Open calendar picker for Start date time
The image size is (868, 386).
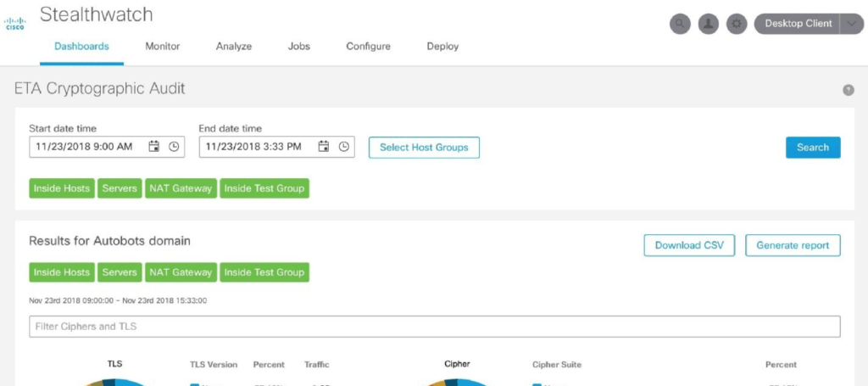pyautogui.click(x=154, y=147)
